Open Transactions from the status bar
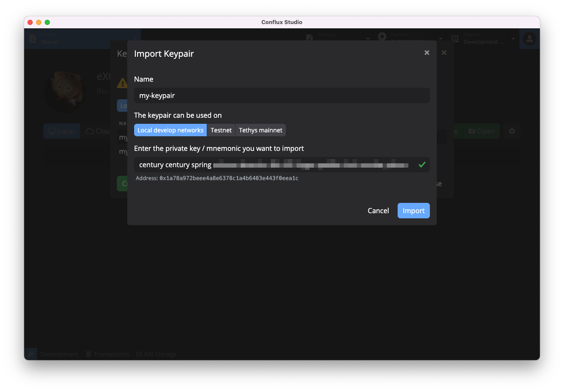This screenshot has height=392, width=564. point(107,354)
